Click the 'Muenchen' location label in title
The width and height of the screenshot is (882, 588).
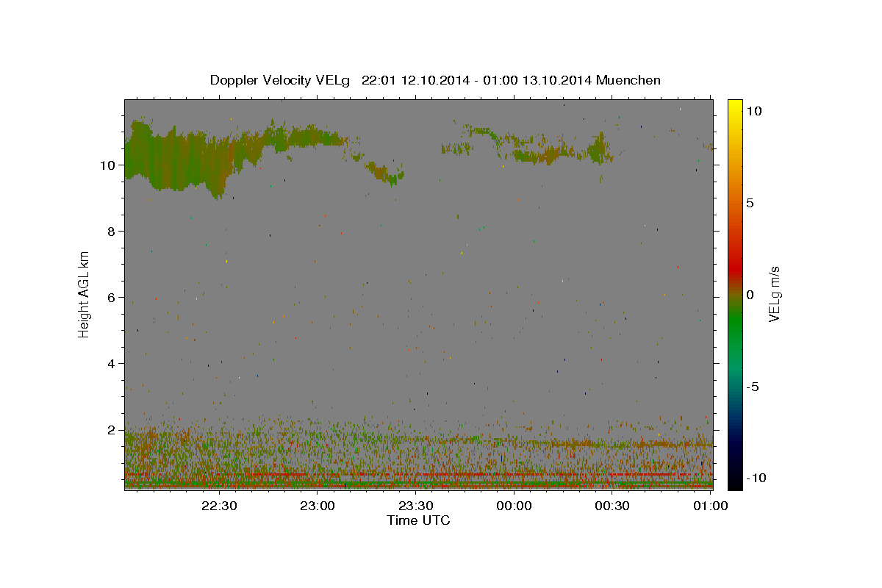(628, 80)
